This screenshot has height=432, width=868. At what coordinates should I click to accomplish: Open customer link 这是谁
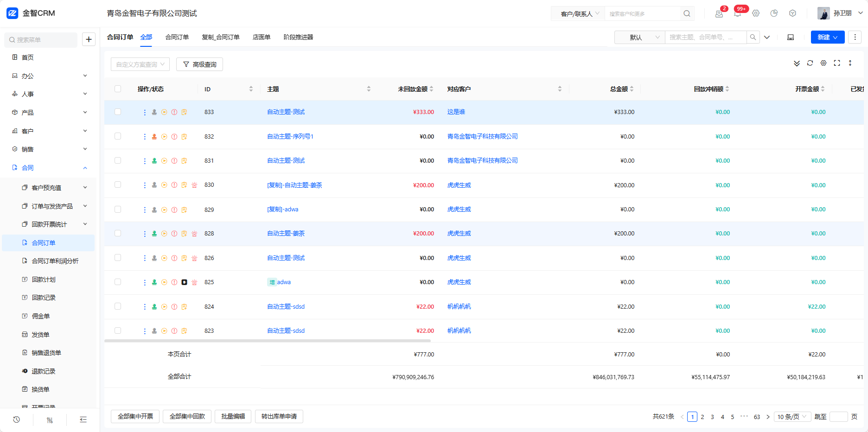coord(456,112)
